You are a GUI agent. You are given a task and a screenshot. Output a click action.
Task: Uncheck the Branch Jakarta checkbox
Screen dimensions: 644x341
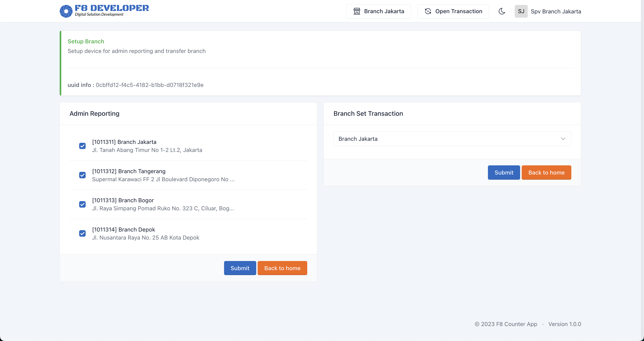tap(82, 146)
